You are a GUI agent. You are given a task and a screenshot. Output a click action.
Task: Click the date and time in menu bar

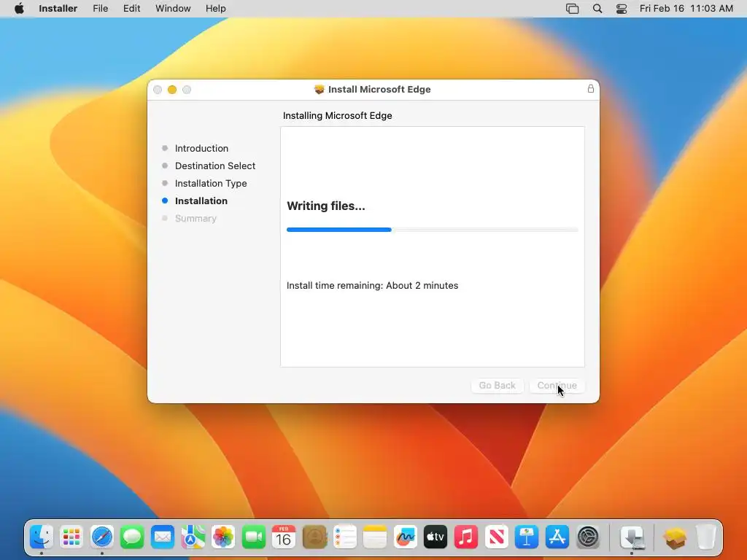pos(686,9)
